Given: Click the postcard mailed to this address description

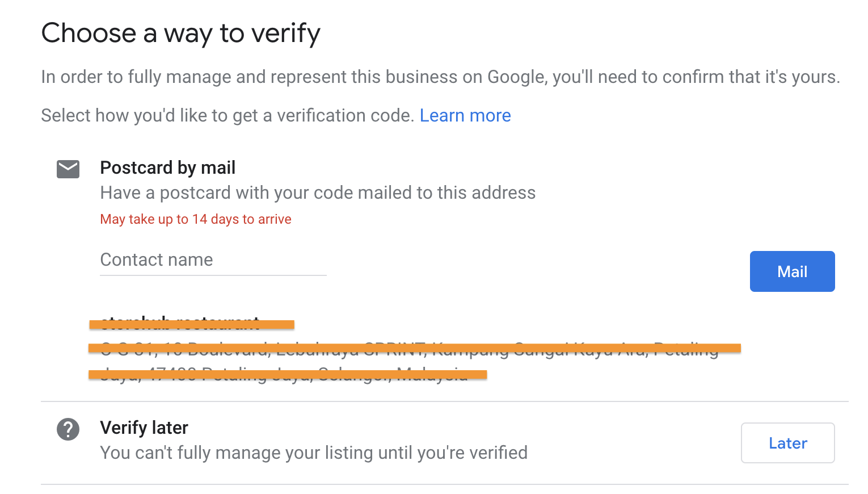Looking at the screenshot, I should 318,193.
